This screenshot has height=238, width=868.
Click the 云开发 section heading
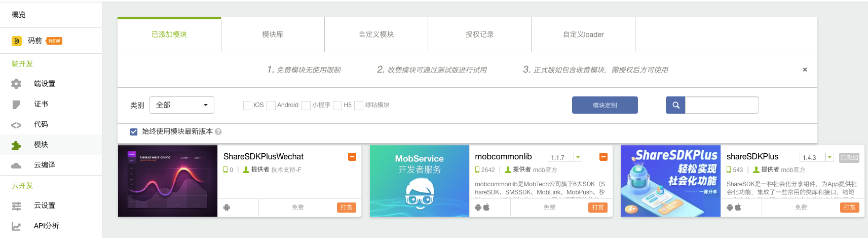pyautogui.click(x=22, y=186)
